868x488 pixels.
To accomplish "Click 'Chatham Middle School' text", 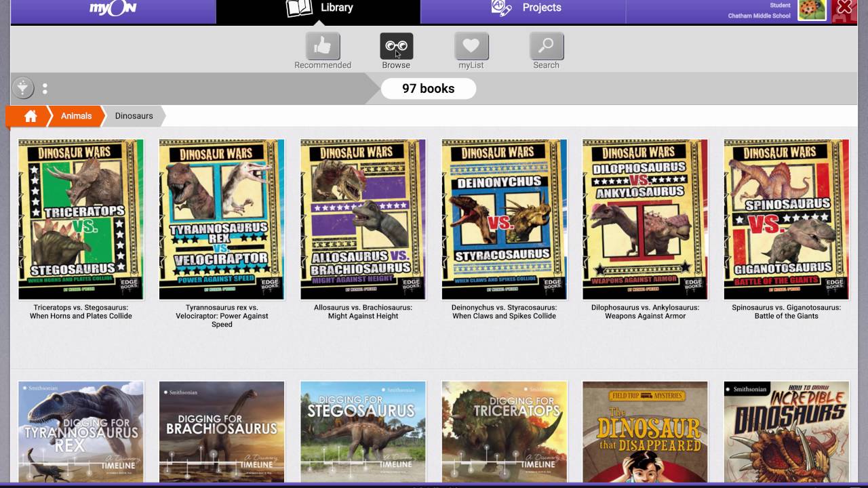I will click(759, 16).
